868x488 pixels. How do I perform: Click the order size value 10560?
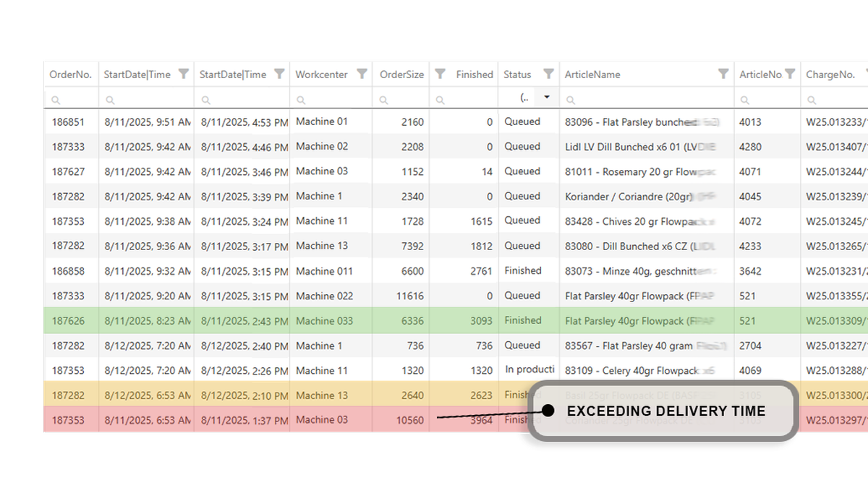point(410,420)
